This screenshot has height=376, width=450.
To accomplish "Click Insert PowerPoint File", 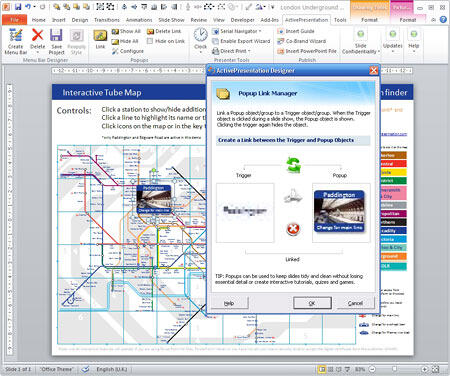I will (307, 51).
